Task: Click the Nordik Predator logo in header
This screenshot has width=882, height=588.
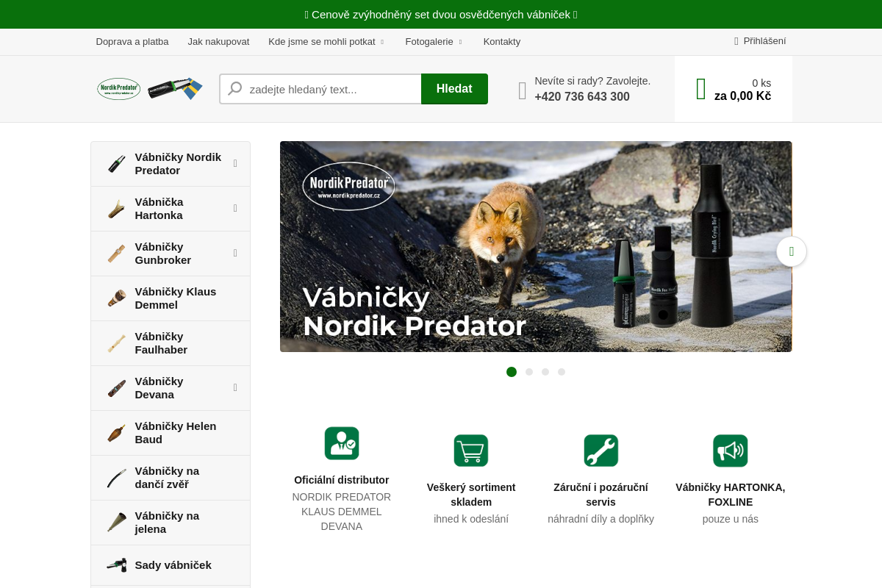Action: coord(150,89)
